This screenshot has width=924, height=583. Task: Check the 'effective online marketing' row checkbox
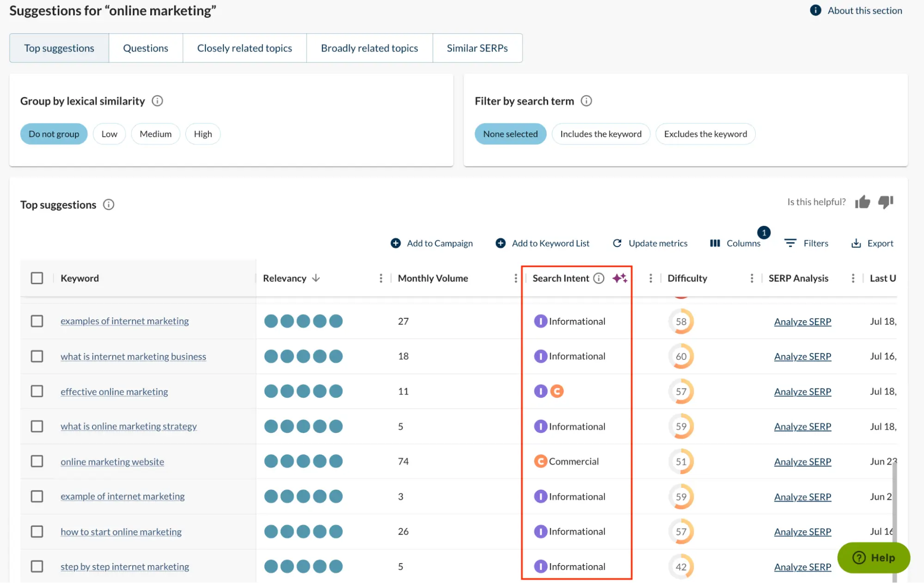point(37,391)
